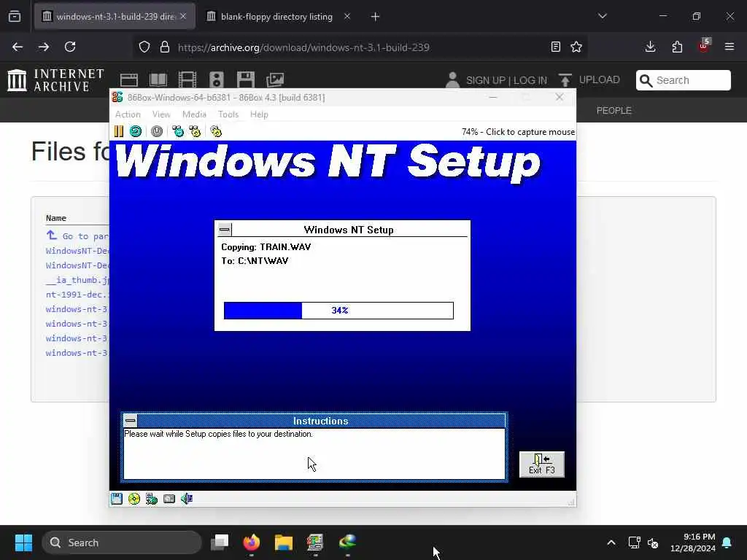This screenshot has width=747, height=560.
Task: Open a new Firefox tab
Action: click(x=376, y=17)
